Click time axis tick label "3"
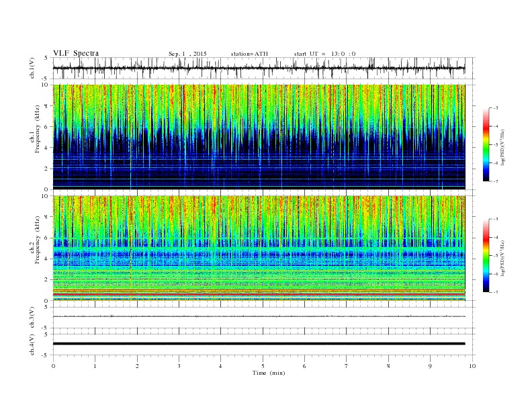532x411 pixels. pyautogui.click(x=179, y=366)
